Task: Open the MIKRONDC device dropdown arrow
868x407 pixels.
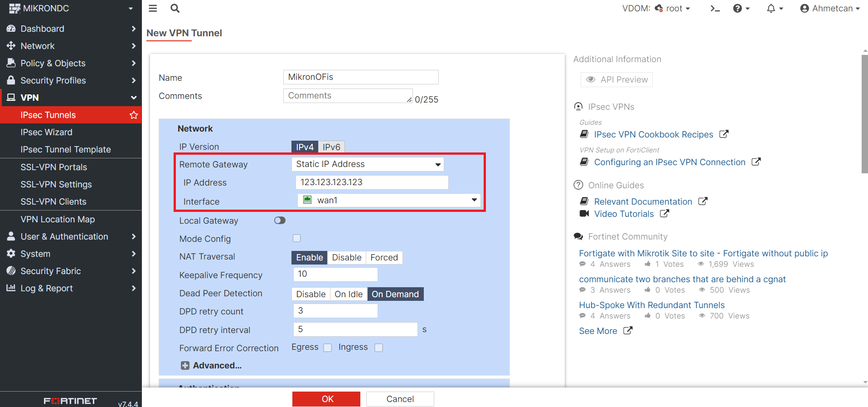Action: [x=131, y=8]
